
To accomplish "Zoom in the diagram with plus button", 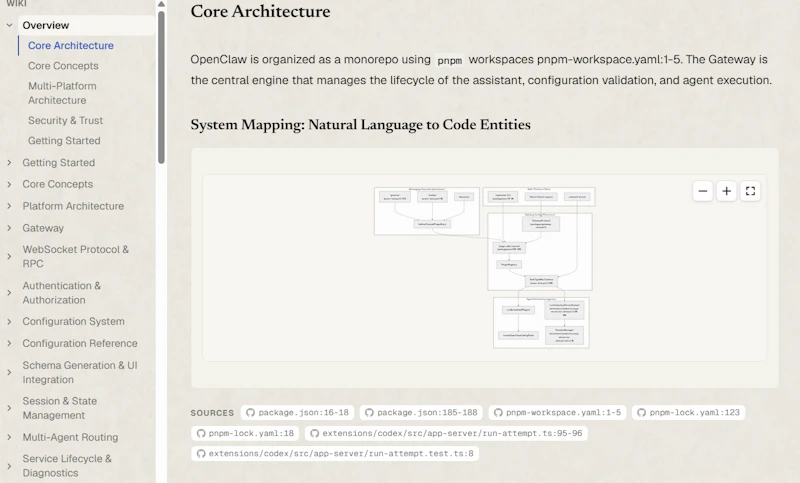I will [x=727, y=191].
